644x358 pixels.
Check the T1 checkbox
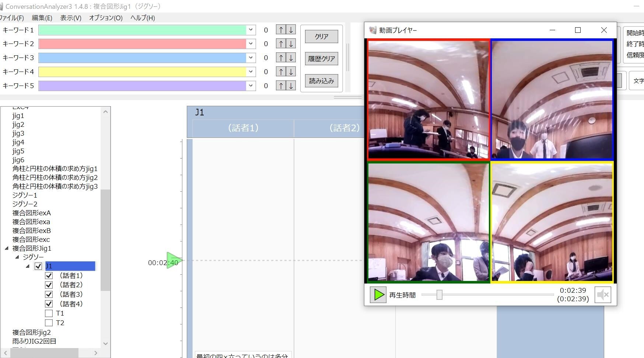[x=49, y=313]
